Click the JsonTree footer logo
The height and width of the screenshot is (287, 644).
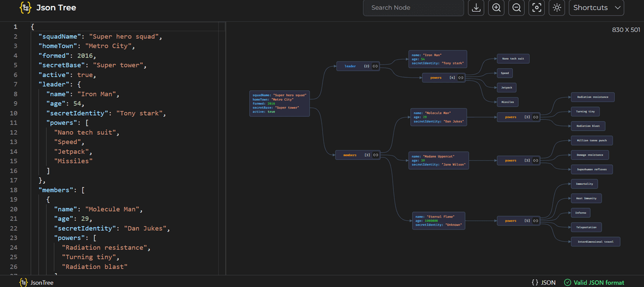[36, 282]
